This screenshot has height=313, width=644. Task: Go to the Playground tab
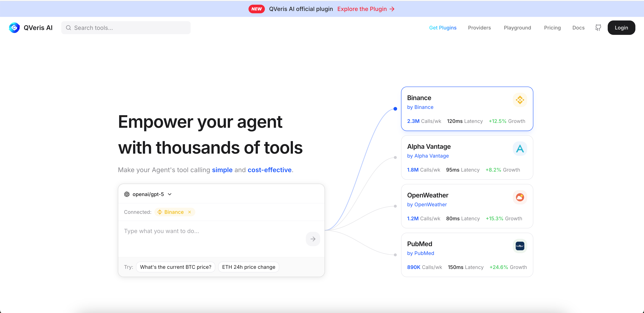point(517,28)
